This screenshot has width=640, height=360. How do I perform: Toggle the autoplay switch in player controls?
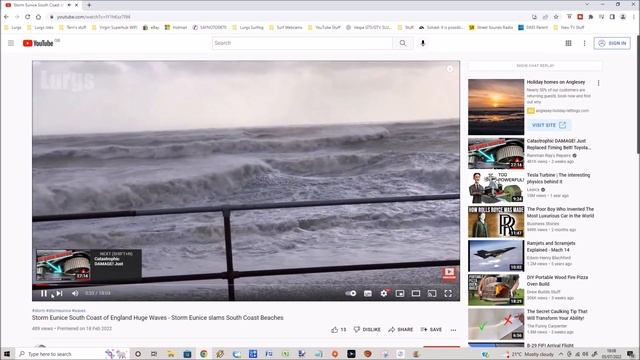coord(351,293)
